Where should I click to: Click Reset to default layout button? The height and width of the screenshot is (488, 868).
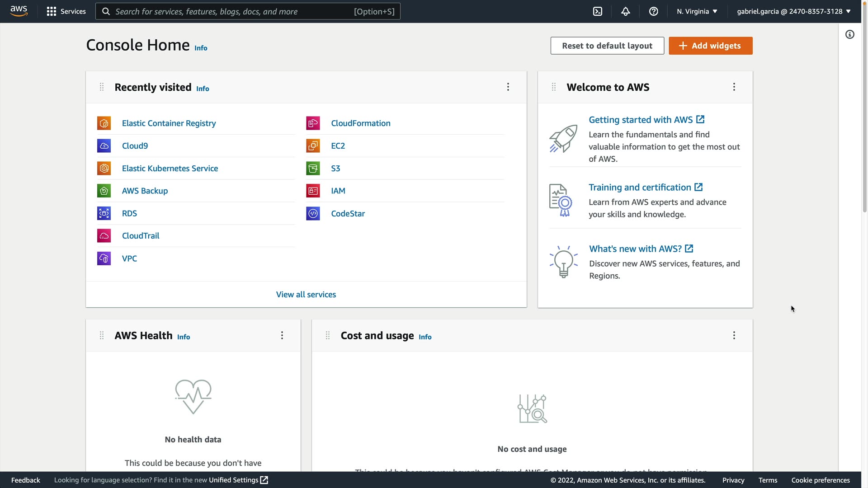tap(607, 46)
